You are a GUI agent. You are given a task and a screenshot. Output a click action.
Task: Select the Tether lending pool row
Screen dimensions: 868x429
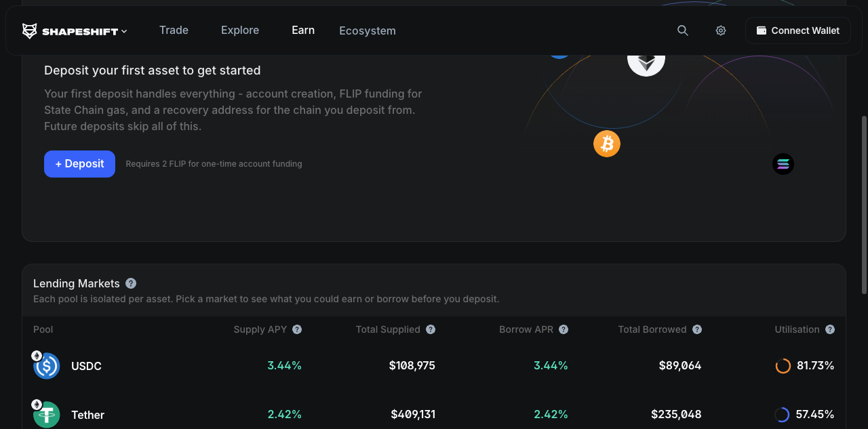pos(434,414)
